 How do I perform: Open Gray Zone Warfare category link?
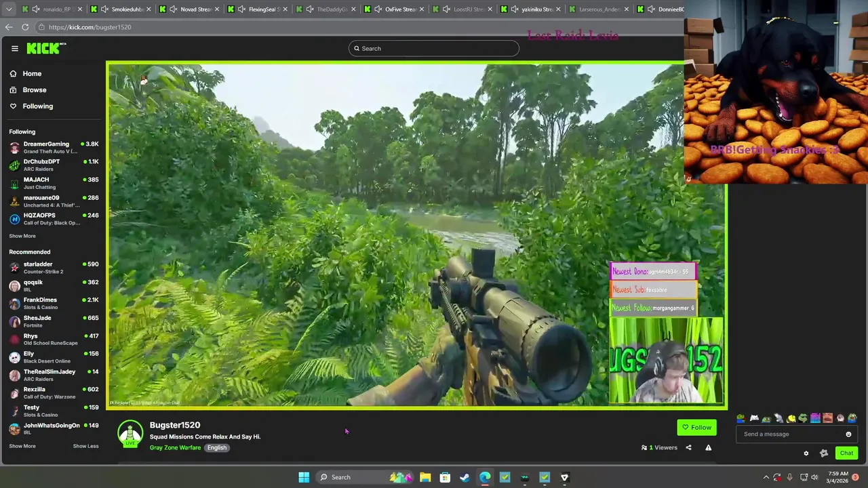[175, 447]
